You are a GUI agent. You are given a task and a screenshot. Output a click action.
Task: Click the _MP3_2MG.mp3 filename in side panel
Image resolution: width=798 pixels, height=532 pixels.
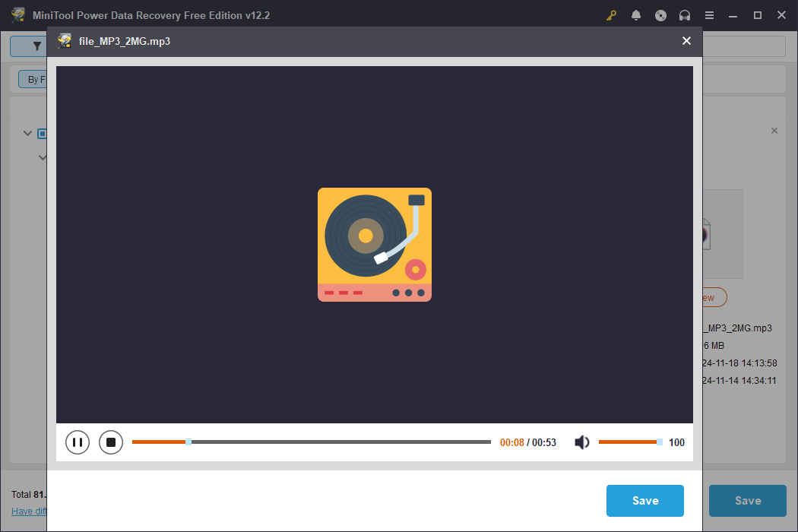(737, 328)
